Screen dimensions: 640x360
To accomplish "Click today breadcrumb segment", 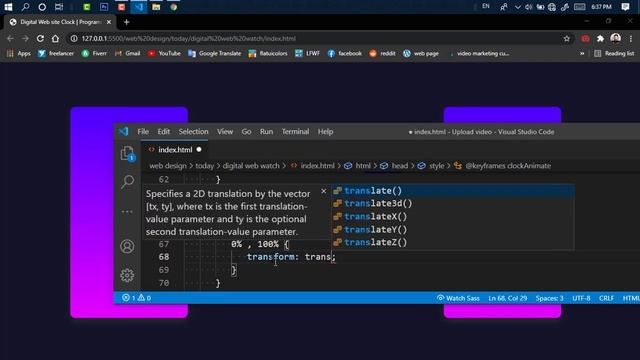I will point(204,166).
